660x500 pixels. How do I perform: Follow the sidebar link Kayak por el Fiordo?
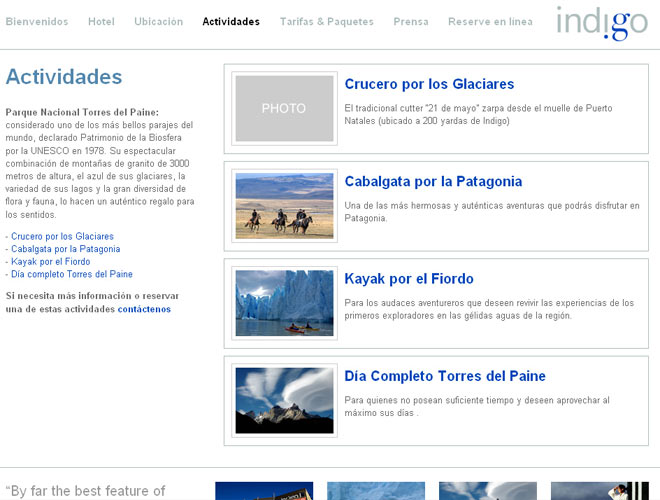(51, 261)
